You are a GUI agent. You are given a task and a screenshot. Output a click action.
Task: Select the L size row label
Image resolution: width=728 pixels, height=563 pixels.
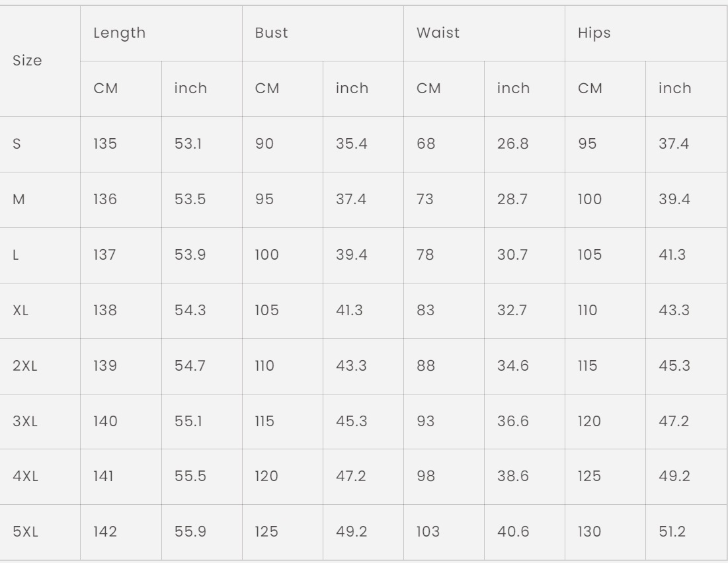15,255
